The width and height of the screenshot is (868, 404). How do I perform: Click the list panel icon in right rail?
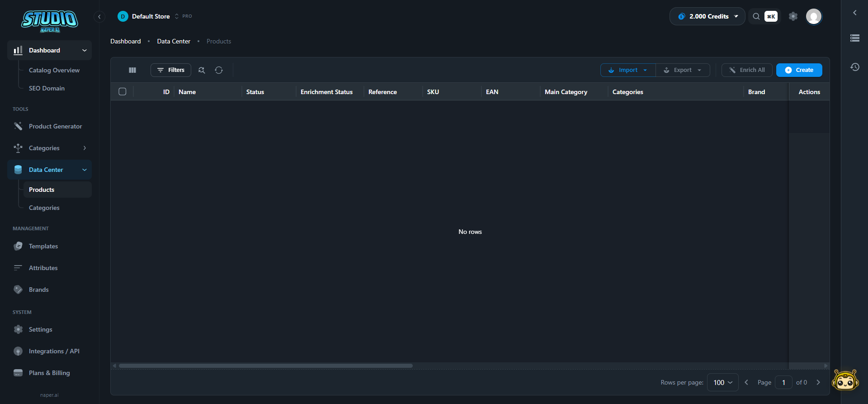pos(854,38)
